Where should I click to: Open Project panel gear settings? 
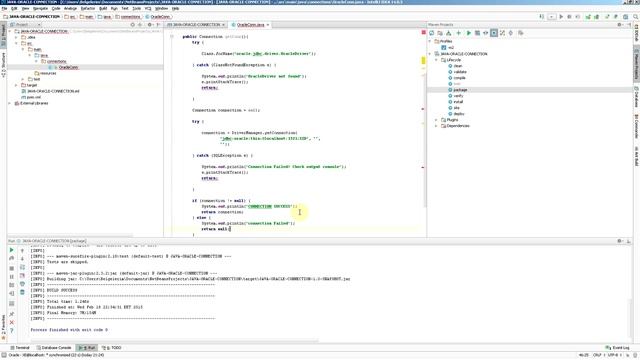[149, 25]
